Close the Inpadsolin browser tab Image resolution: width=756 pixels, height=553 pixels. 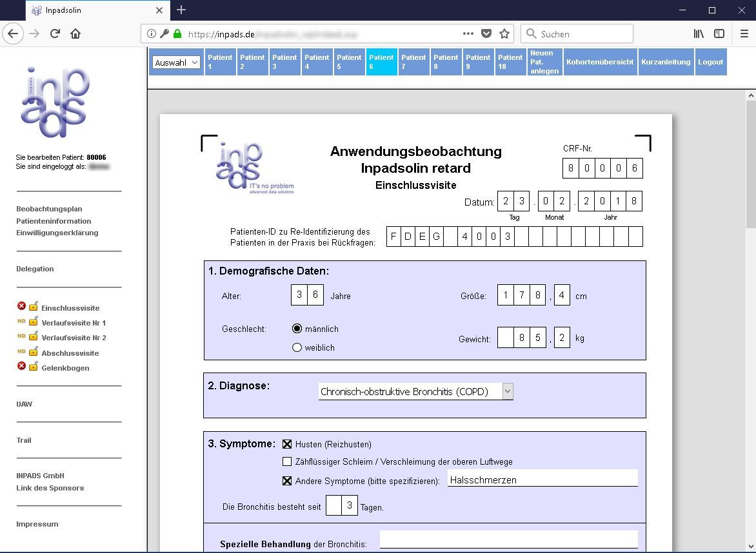click(159, 10)
